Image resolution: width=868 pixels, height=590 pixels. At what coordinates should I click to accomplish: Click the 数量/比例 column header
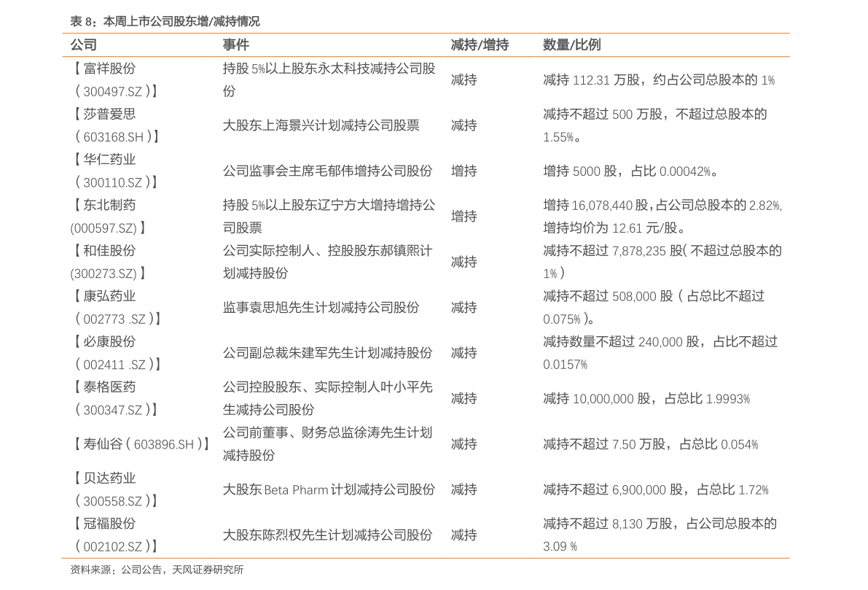571,45
